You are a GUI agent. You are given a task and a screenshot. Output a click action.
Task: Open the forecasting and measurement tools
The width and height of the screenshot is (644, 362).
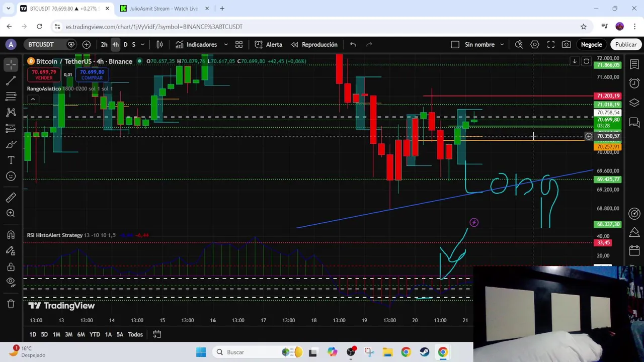(x=11, y=128)
